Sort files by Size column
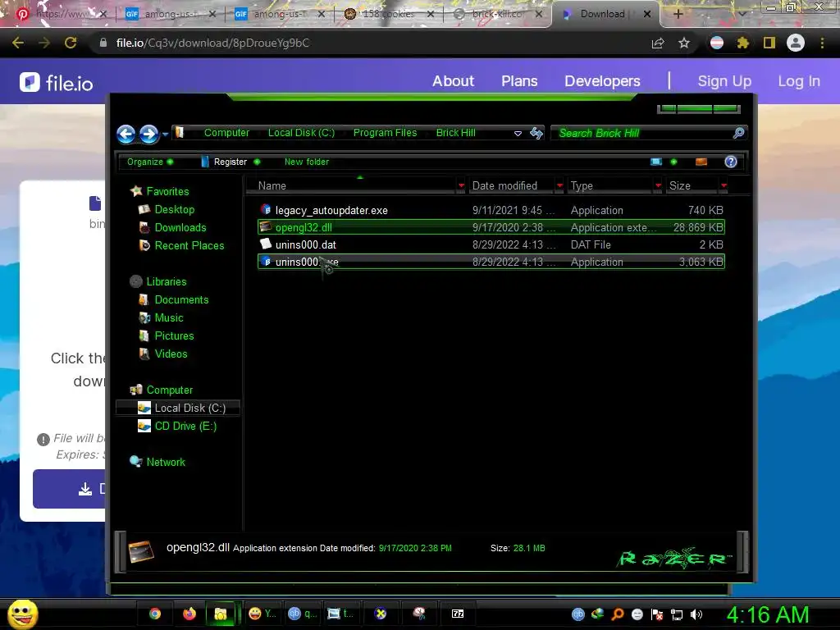Screen dimensions: 840x630 click(692, 186)
